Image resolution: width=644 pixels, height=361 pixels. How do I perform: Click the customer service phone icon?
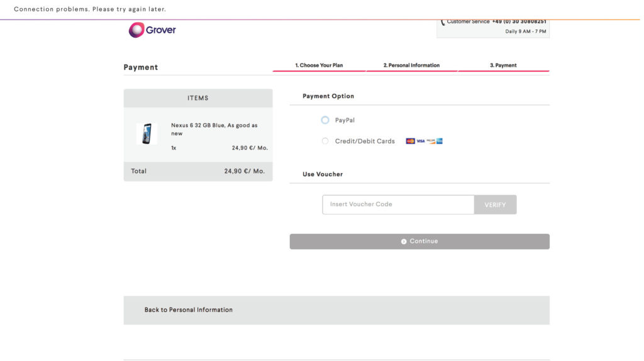click(443, 22)
